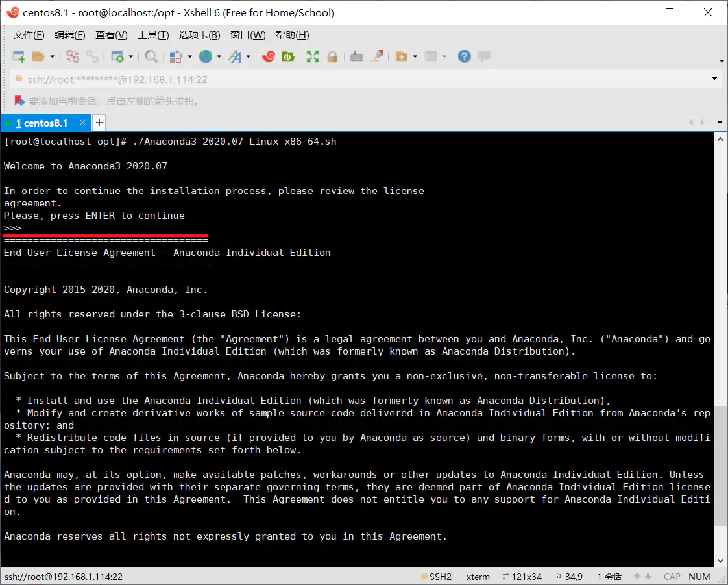This screenshot has width=728, height=585.
Task: Open the toolbar options arrow at right edge
Action: click(722, 61)
